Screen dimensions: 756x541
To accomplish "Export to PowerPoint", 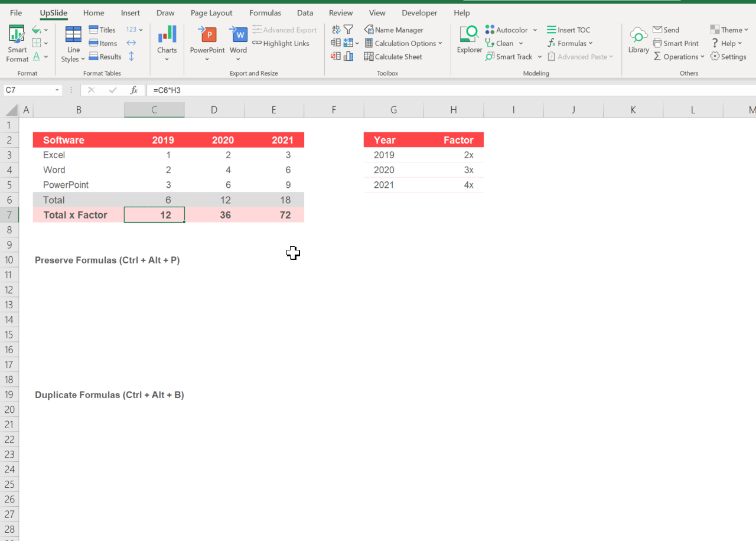I will 207,44.
